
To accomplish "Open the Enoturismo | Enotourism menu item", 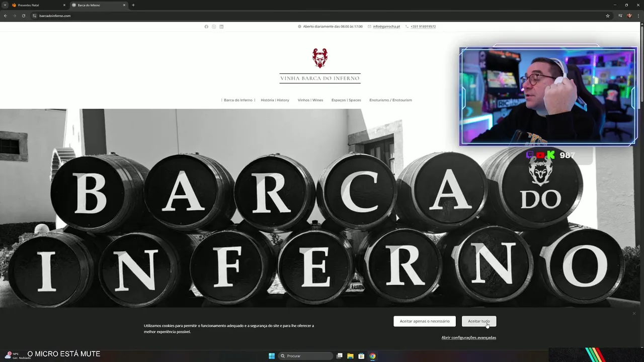I will (390, 100).
